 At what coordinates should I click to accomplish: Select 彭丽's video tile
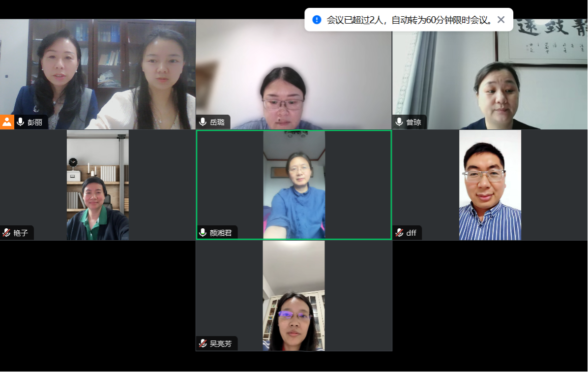(97, 74)
